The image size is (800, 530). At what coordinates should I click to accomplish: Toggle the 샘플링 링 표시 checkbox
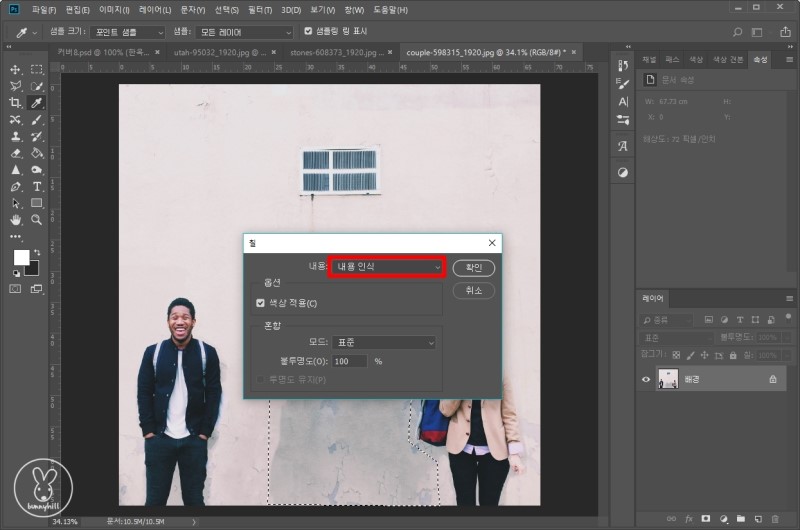[x=309, y=32]
